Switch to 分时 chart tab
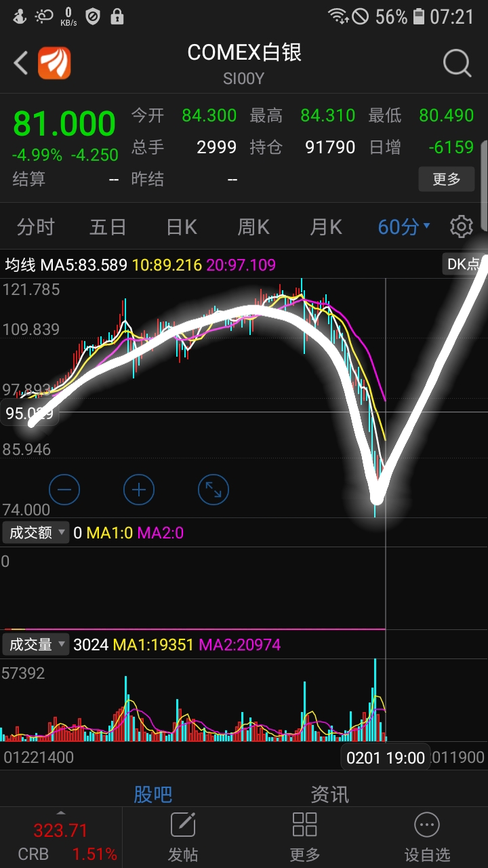 (35, 226)
